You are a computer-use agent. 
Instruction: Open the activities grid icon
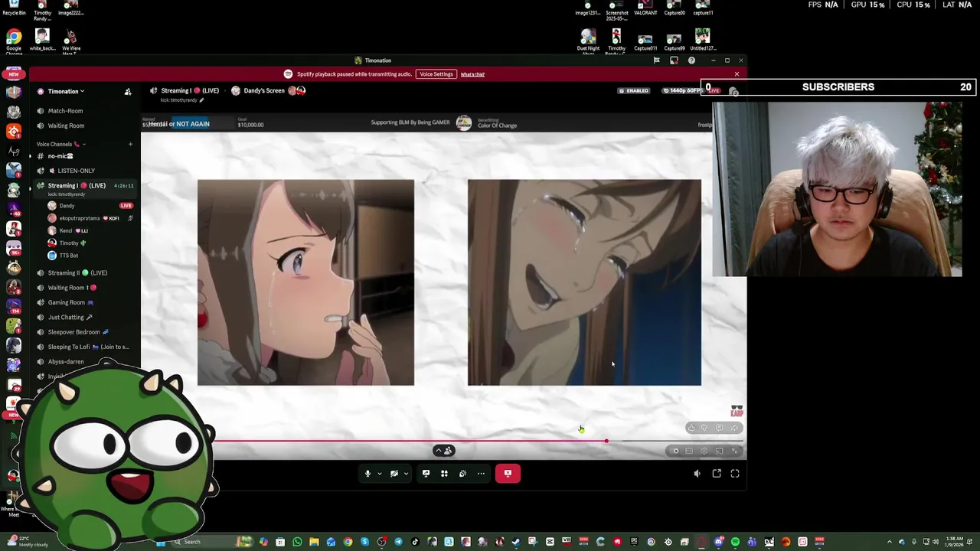[x=444, y=474]
